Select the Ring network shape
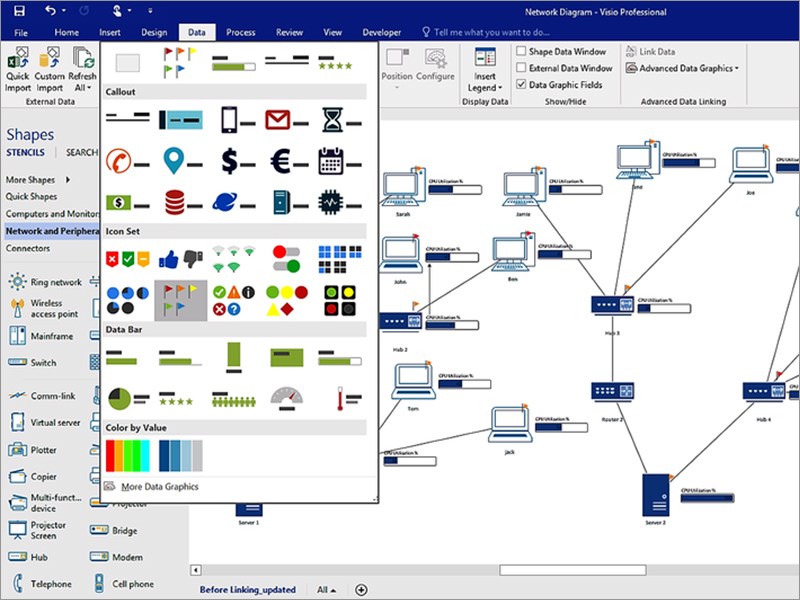Viewport: 800px width, 600px height. [40, 282]
